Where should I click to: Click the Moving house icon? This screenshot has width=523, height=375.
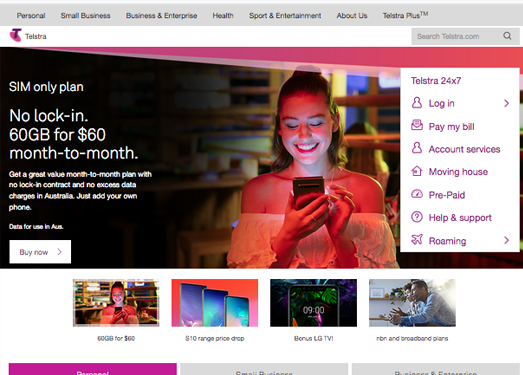[x=417, y=171]
